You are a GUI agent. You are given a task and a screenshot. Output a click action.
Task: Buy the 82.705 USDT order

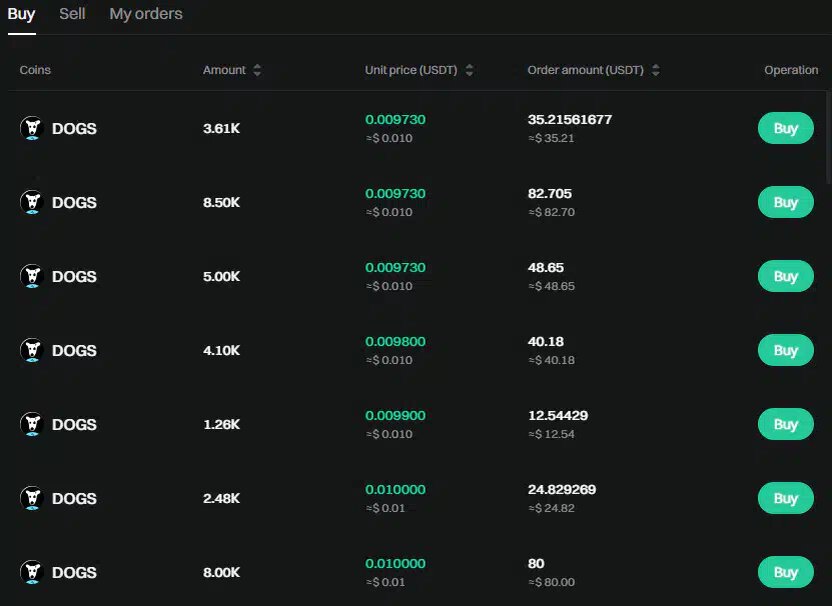click(785, 202)
